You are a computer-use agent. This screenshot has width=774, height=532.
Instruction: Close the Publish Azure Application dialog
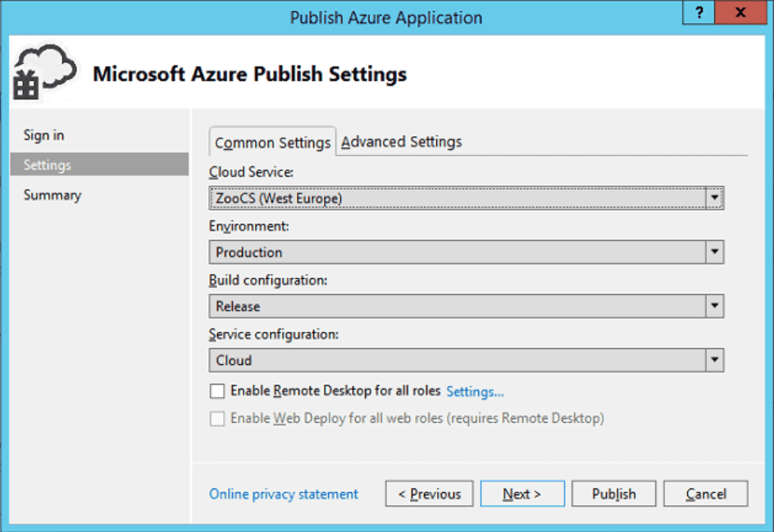pos(740,12)
